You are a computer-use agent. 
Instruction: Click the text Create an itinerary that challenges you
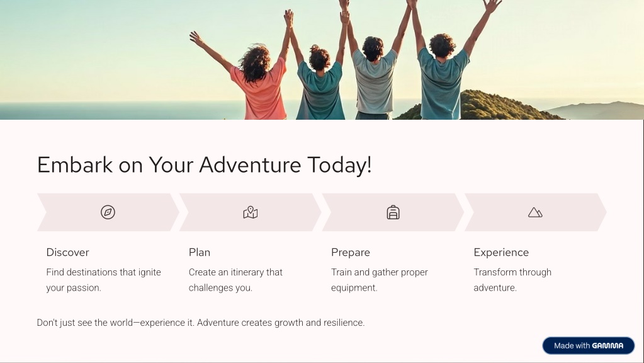[x=235, y=280]
